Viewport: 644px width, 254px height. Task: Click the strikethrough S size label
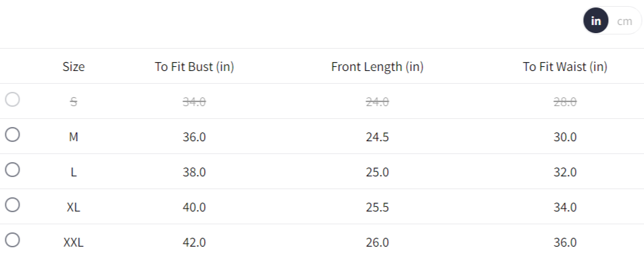74,102
